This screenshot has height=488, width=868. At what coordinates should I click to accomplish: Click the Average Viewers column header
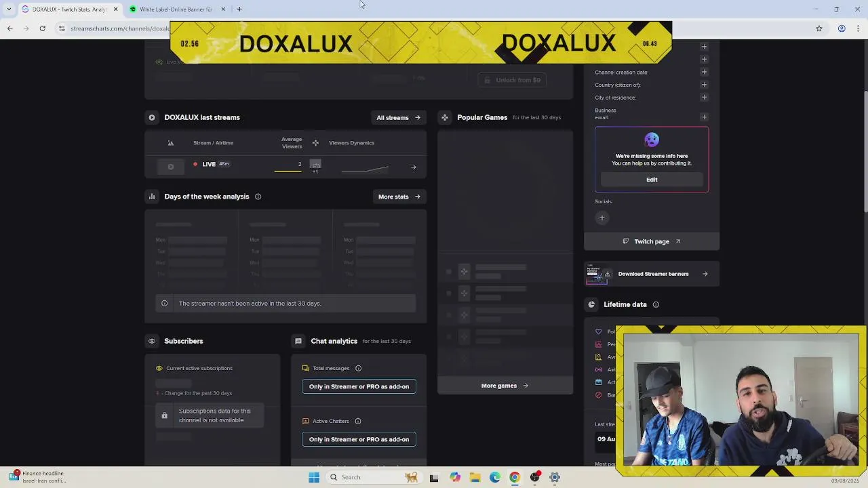point(292,143)
